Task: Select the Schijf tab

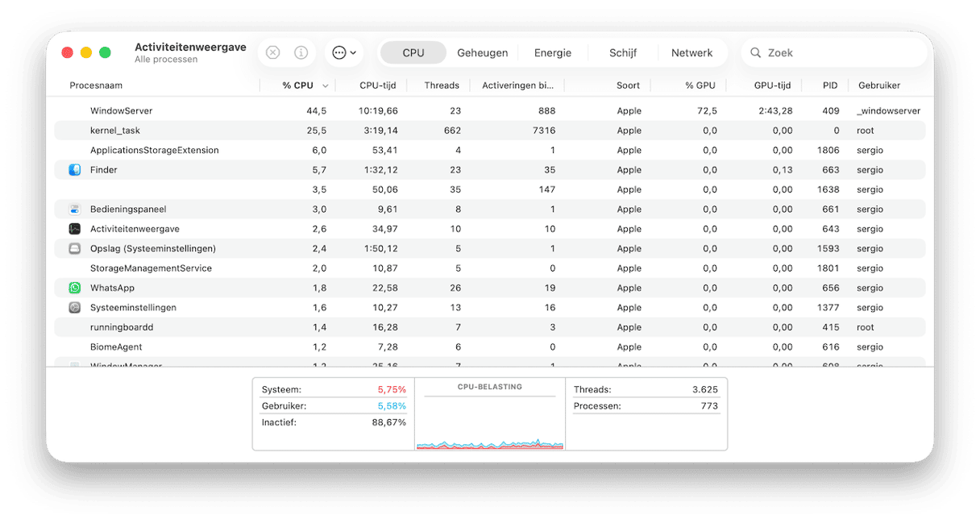Action: (623, 52)
